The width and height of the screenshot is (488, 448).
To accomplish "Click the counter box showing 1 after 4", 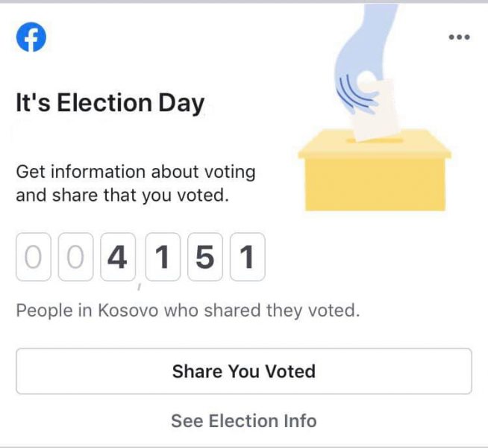I will 163,257.
